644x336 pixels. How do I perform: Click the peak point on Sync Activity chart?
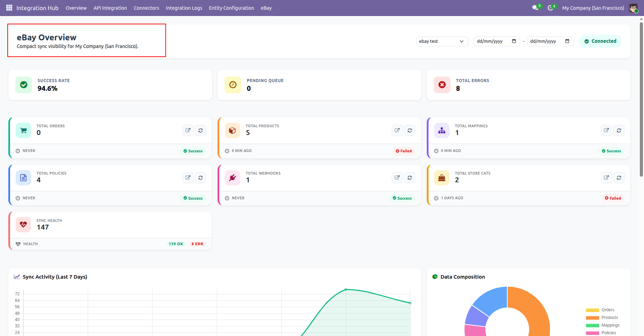pyautogui.click(x=346, y=289)
